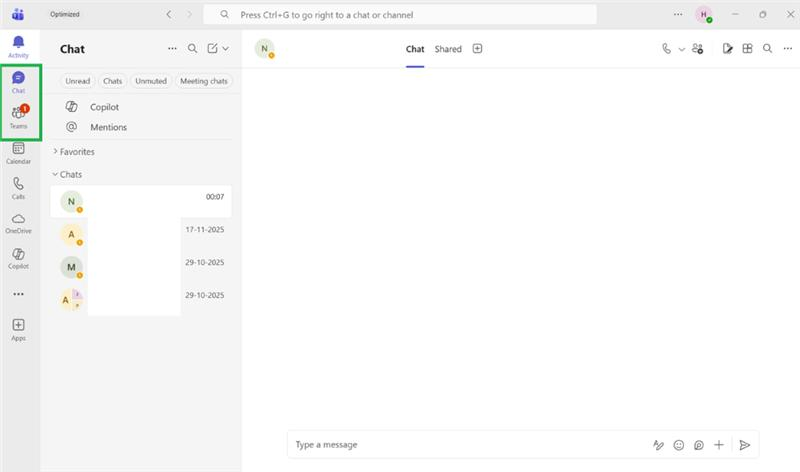
Task: Find in chat using magnifier icon
Action: point(767,48)
